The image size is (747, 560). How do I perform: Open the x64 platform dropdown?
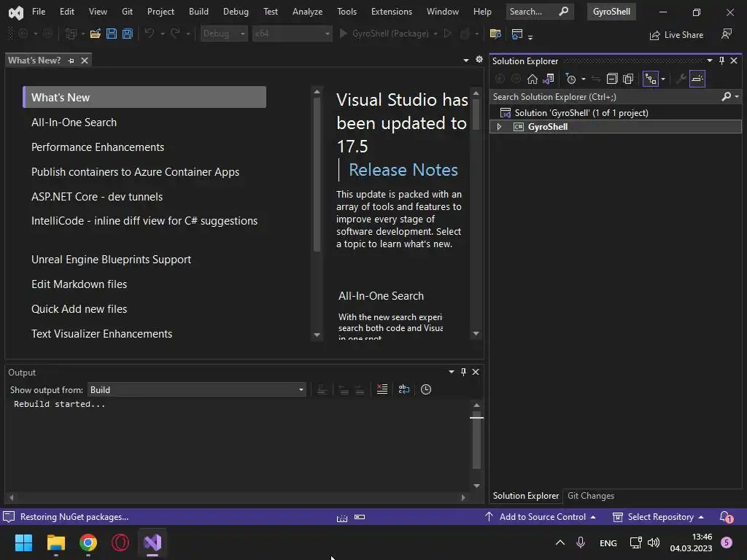(x=292, y=34)
